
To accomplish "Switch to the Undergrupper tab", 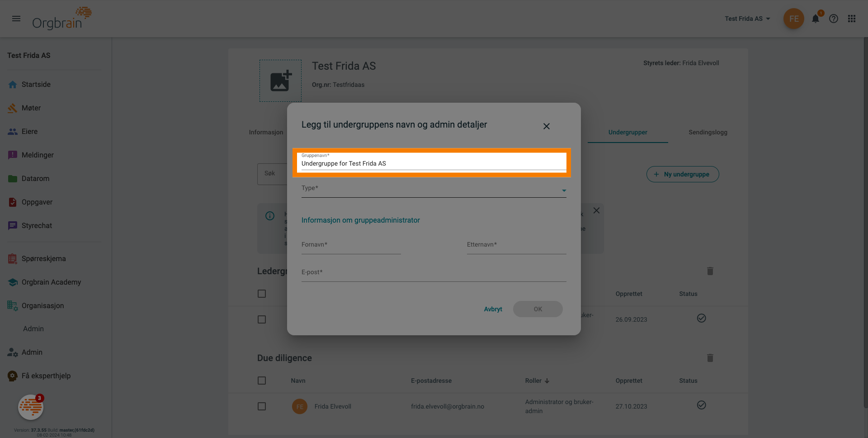I will point(627,133).
